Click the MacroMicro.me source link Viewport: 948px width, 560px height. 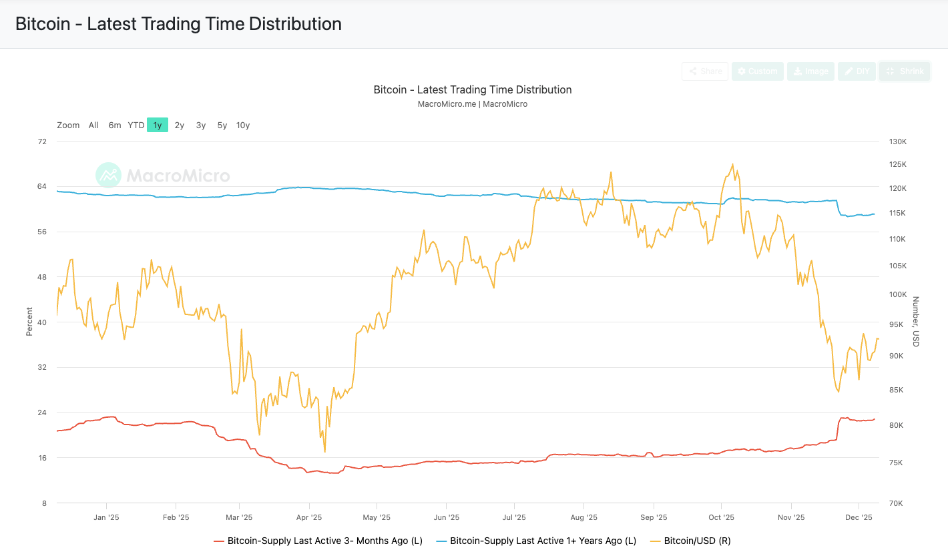(x=447, y=103)
